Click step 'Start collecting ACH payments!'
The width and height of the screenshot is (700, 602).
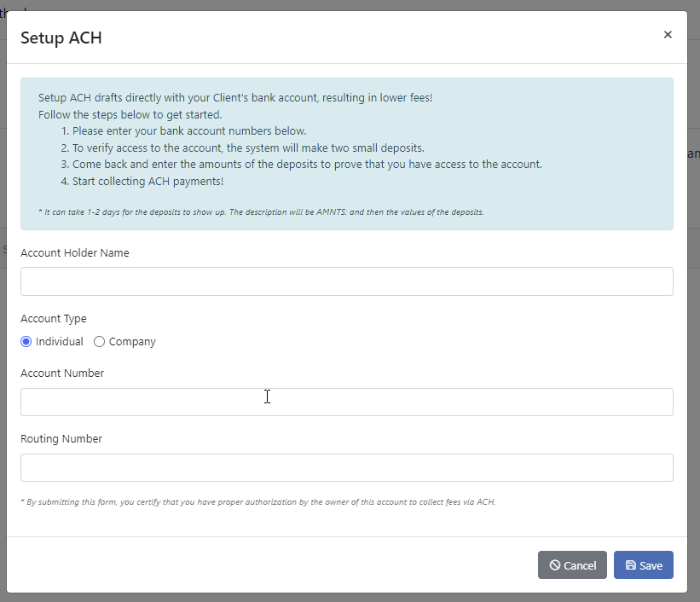click(148, 182)
